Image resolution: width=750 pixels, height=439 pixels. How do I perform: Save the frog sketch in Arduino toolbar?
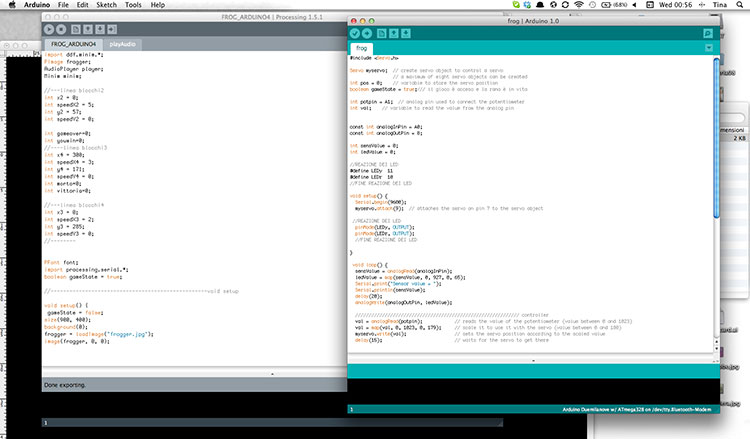tap(406, 33)
